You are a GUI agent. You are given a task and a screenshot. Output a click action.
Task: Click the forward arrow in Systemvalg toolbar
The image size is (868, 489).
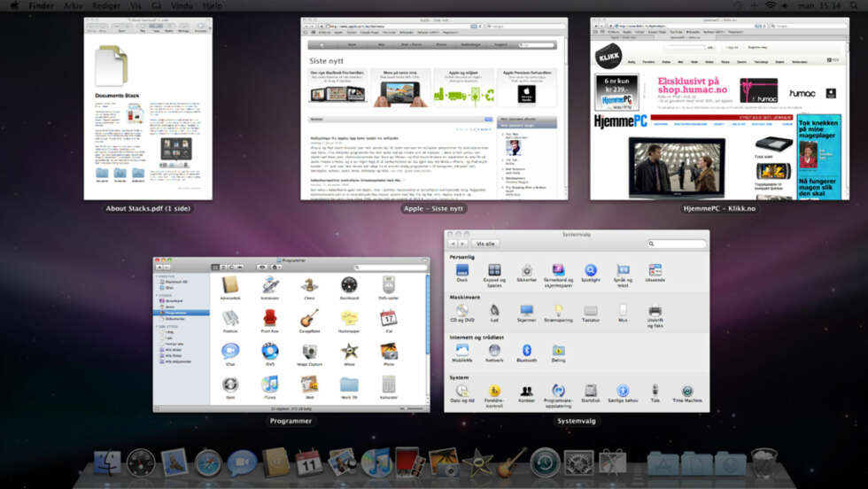point(462,244)
